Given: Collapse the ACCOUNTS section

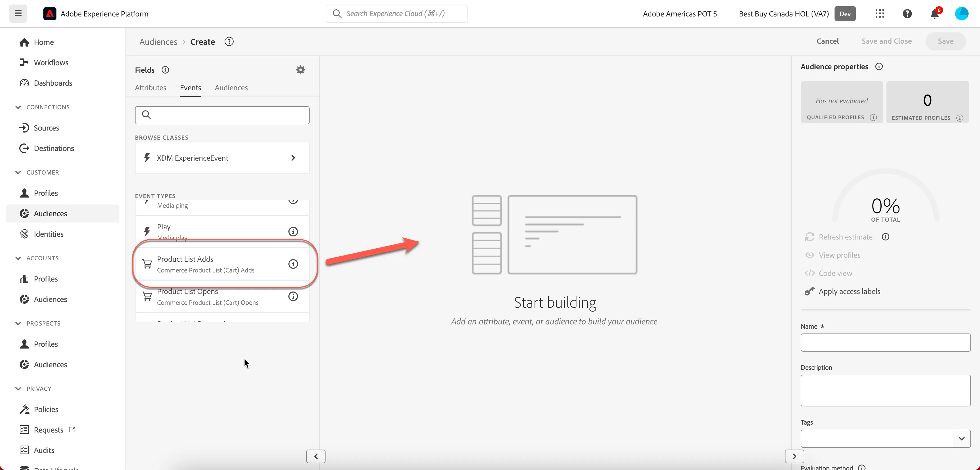Looking at the screenshot, I should coord(18,258).
